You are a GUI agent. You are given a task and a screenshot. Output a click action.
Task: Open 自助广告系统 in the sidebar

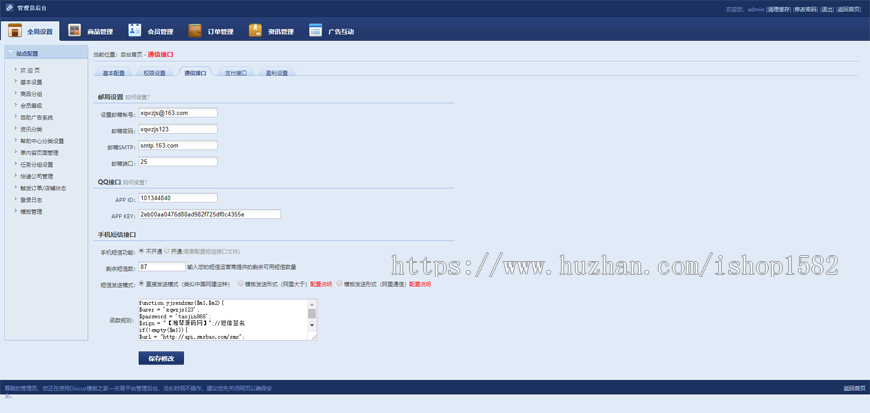(37, 118)
